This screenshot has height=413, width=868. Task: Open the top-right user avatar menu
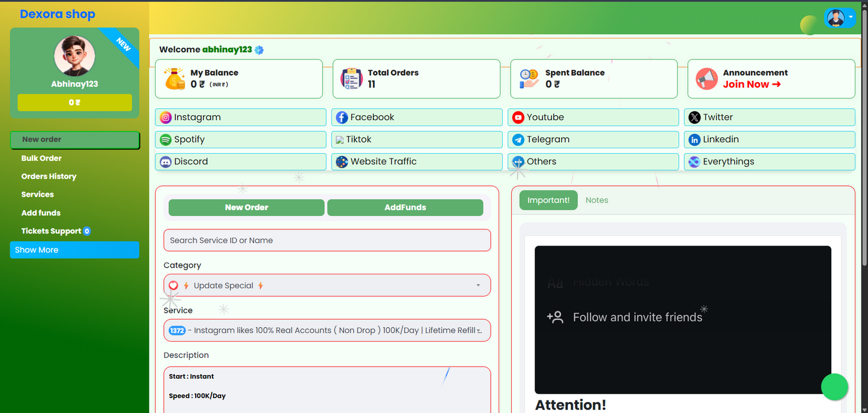tap(840, 18)
